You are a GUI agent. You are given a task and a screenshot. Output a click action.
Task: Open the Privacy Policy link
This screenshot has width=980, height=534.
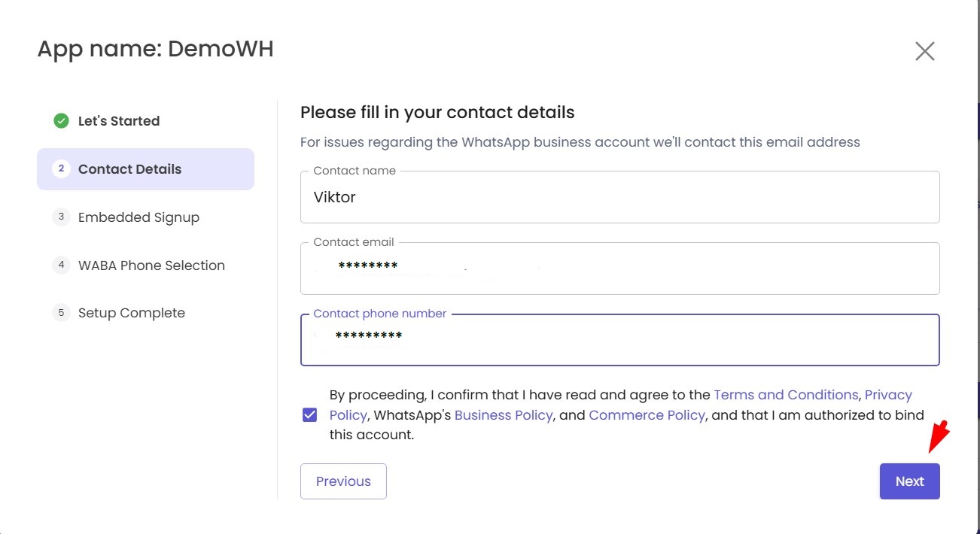tap(888, 396)
